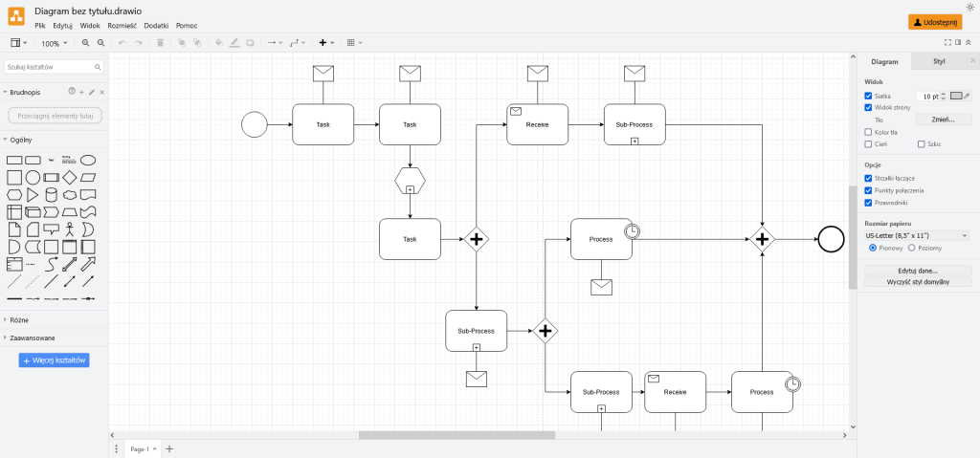Open the US-Letter paper size dropdown
The width and height of the screenshot is (980, 458).
917,235
